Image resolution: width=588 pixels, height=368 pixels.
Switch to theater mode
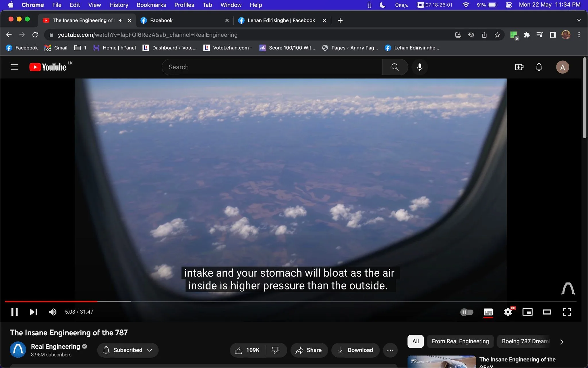pos(547,312)
